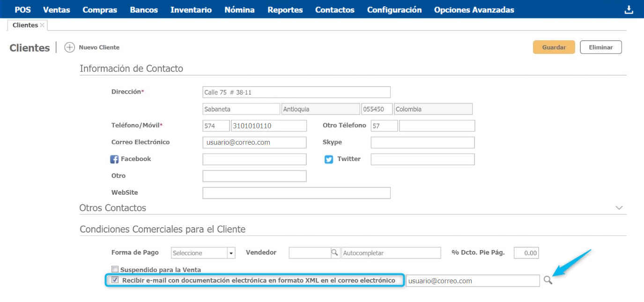
Task: Click the Twitter icon
Action: pos(329,159)
